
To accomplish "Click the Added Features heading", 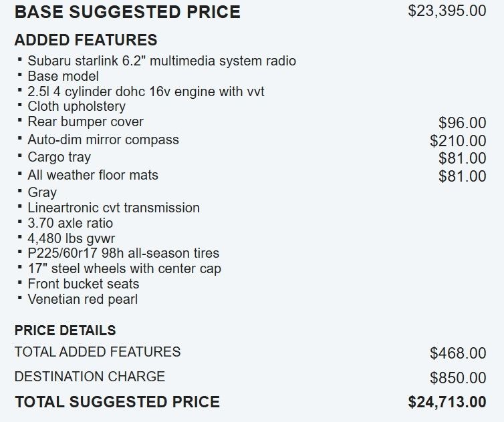I will (x=86, y=40).
